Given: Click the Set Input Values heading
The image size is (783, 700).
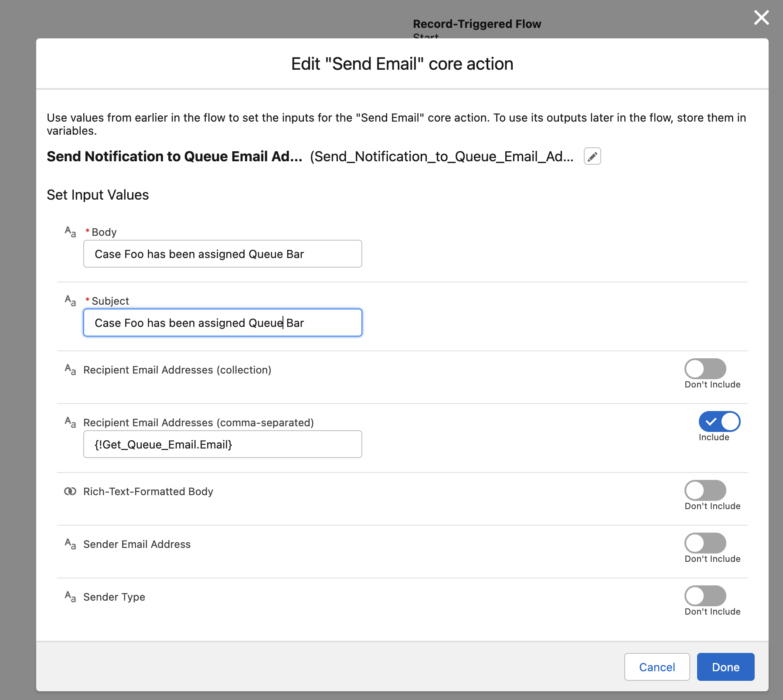Looking at the screenshot, I should click(x=98, y=195).
